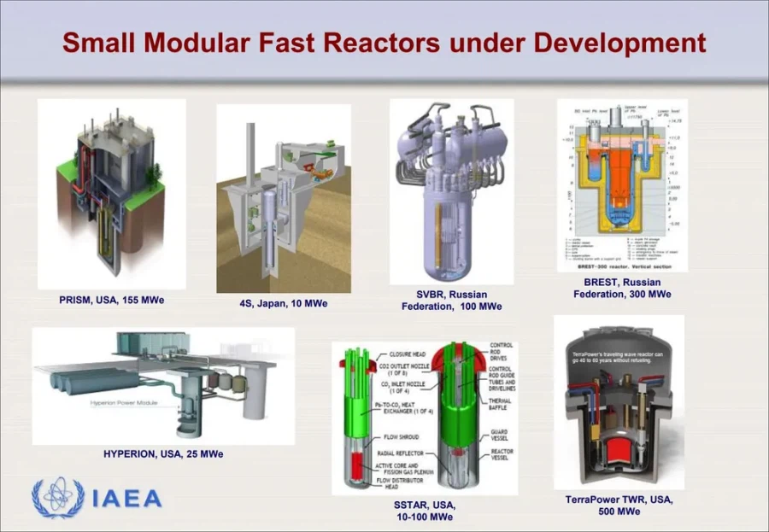The image size is (769, 532).
Task: Click the "PRISM, USA, 155 MWe" caption
Action: (112, 300)
